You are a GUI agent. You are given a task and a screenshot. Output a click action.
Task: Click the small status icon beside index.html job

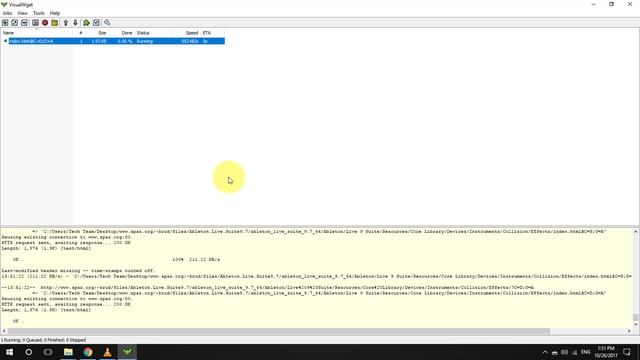6,41
